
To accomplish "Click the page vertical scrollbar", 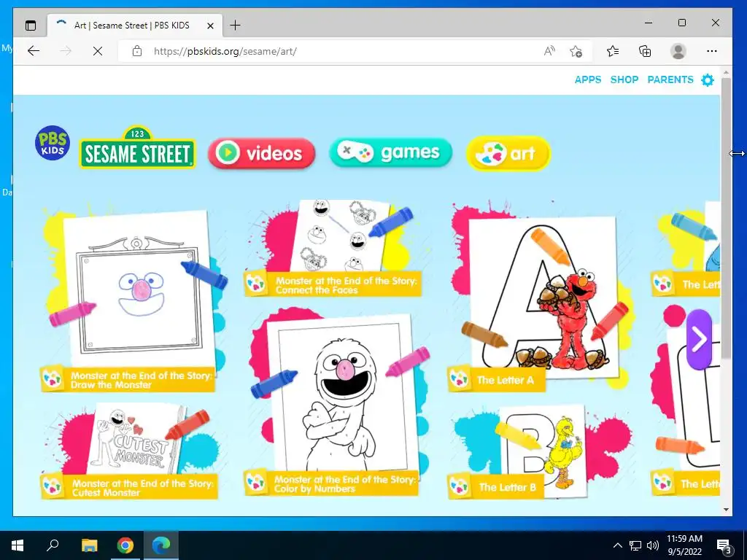I will coord(726,218).
